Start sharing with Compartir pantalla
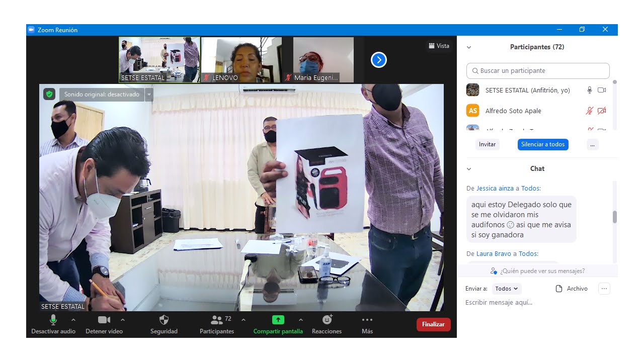This screenshot has width=644, height=362. pos(278,324)
